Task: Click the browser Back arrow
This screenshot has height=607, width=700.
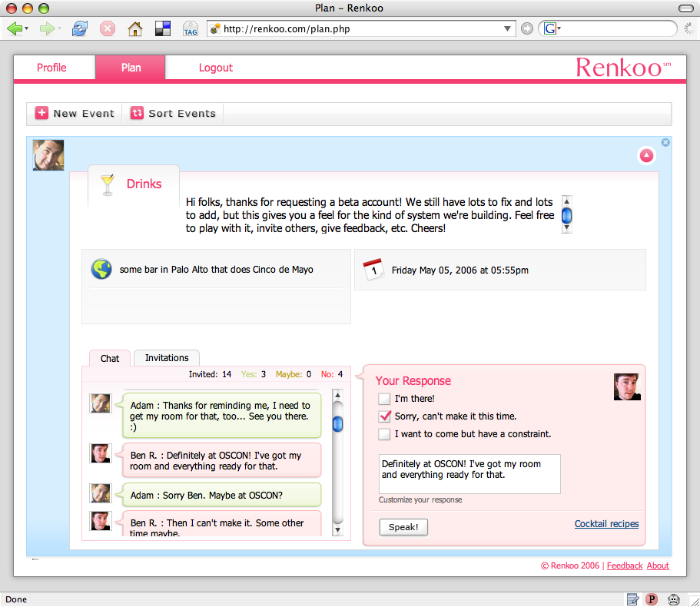Action: pos(15,29)
